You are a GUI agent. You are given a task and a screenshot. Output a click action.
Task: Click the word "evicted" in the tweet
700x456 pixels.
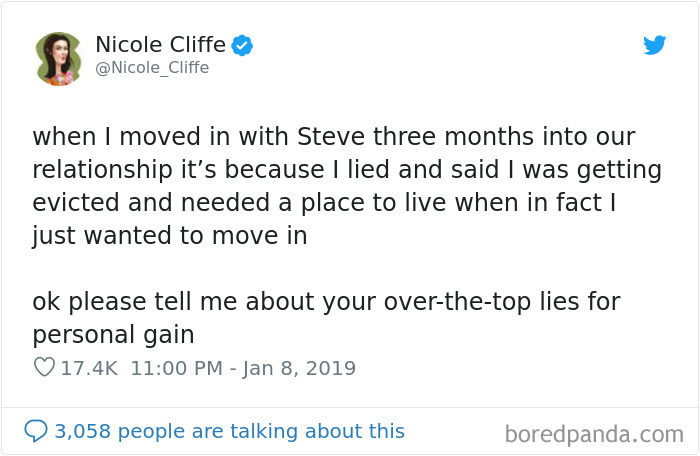76,202
